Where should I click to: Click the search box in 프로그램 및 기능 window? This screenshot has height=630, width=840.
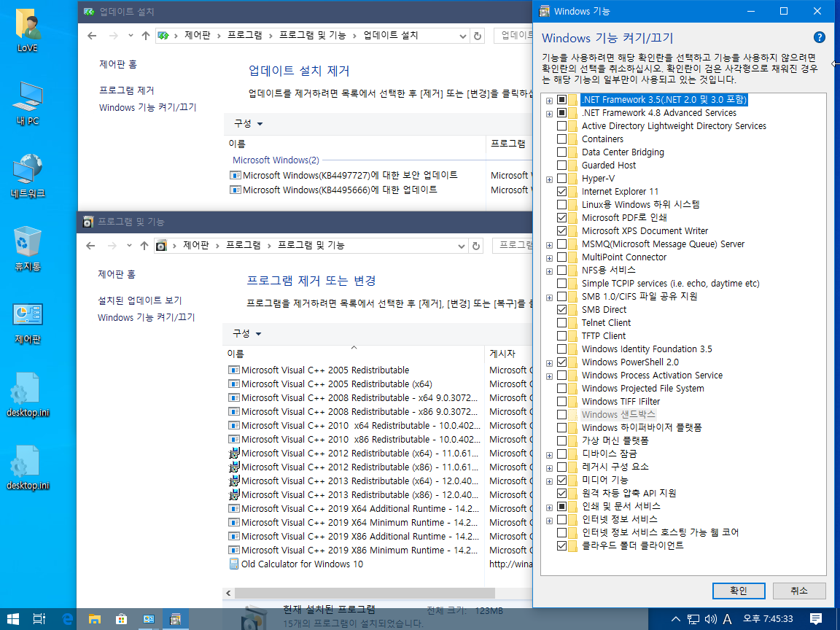click(x=513, y=245)
